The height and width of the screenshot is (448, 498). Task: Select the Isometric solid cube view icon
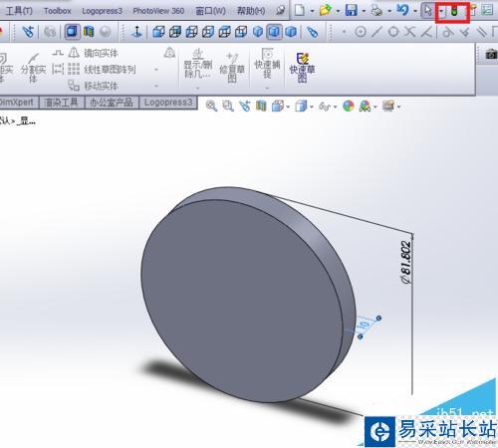tap(258, 32)
